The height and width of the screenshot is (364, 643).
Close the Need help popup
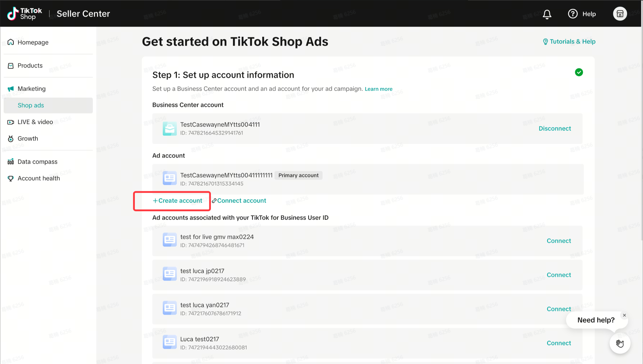coord(624,315)
